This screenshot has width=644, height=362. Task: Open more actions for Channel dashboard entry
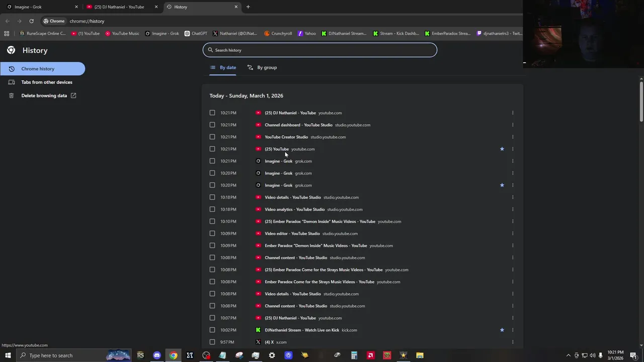513,125
